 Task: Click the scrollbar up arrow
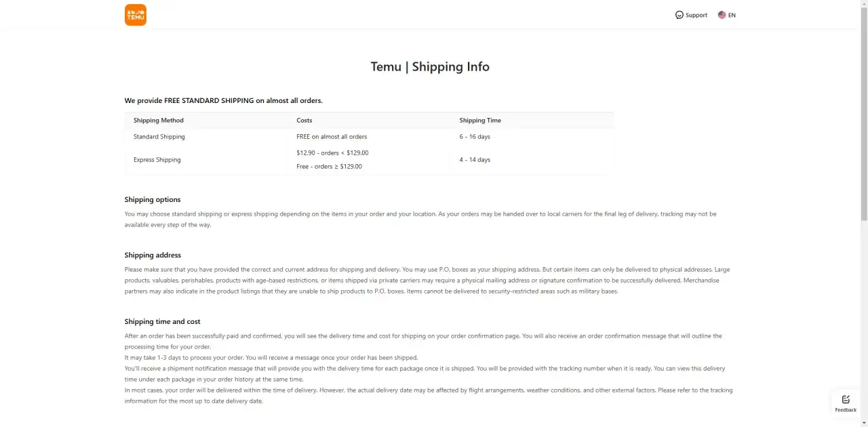click(863, 3)
